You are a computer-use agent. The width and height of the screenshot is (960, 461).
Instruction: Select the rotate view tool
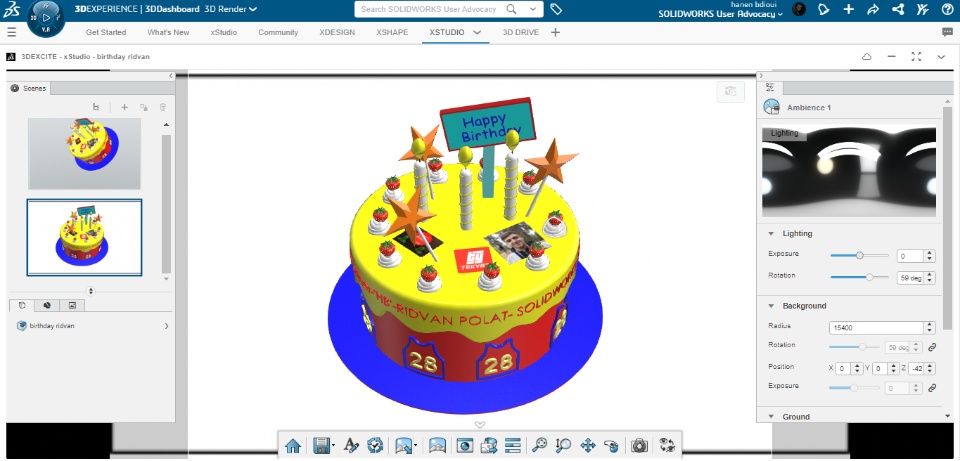tap(611, 446)
